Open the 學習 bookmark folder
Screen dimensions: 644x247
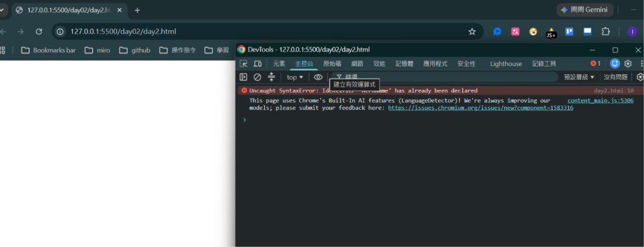216,50
